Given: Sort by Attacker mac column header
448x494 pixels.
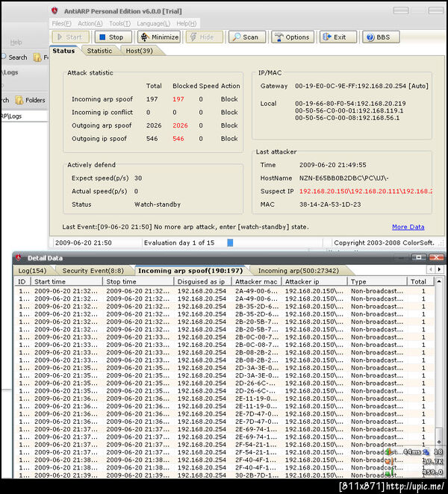Looking at the screenshot, I should pyautogui.click(x=257, y=281).
